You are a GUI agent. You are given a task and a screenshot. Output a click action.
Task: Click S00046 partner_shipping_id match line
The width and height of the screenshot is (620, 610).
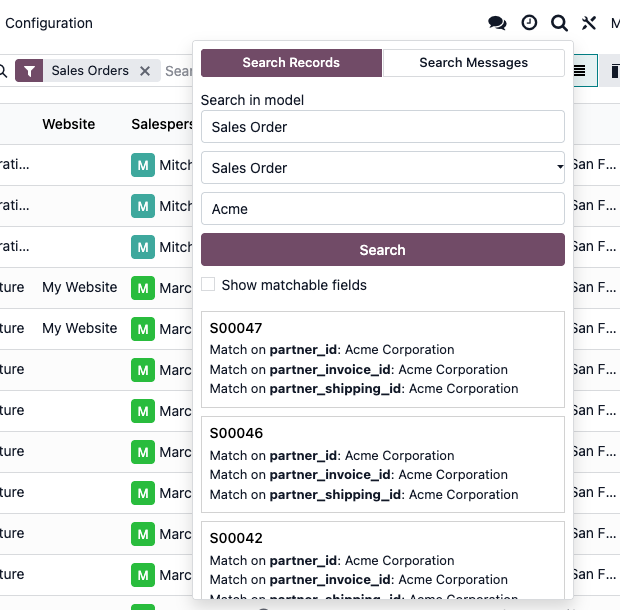click(364, 494)
